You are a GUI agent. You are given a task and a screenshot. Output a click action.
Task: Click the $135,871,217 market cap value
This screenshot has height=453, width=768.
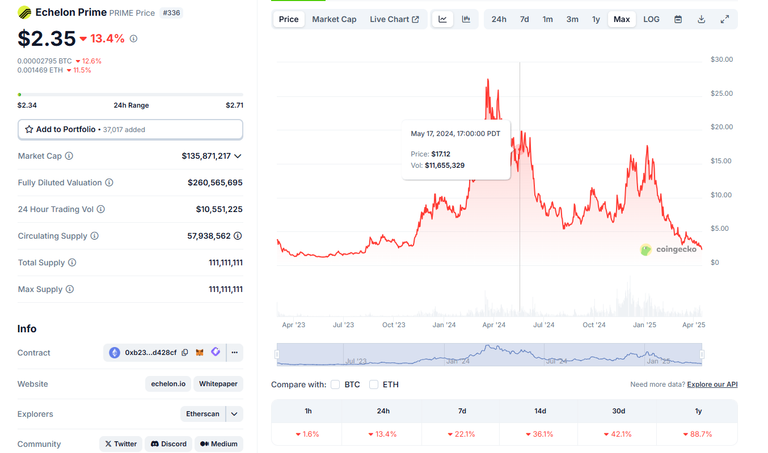(x=206, y=156)
